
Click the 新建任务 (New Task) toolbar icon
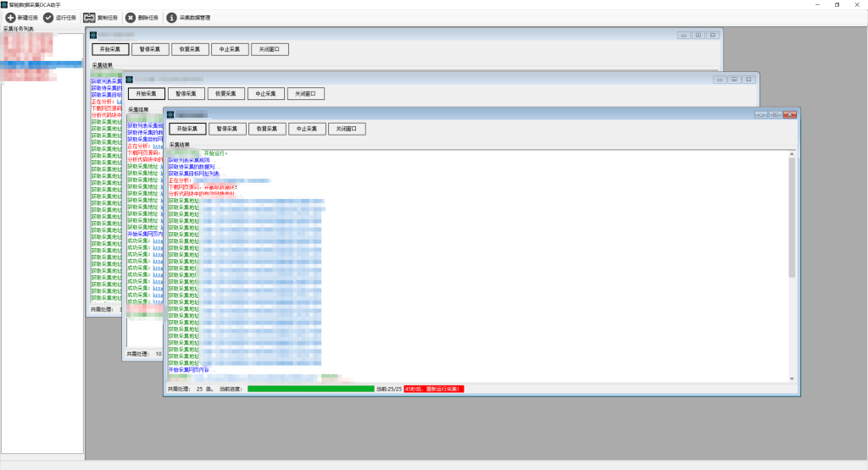[x=11, y=17]
